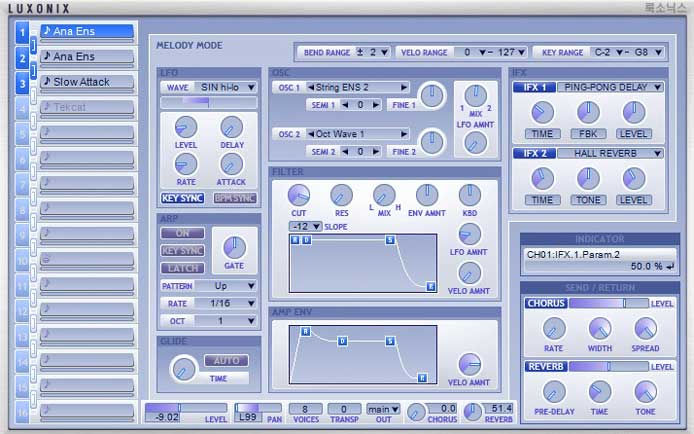Open the ARP RATE 1/16 dropdown

[226, 303]
